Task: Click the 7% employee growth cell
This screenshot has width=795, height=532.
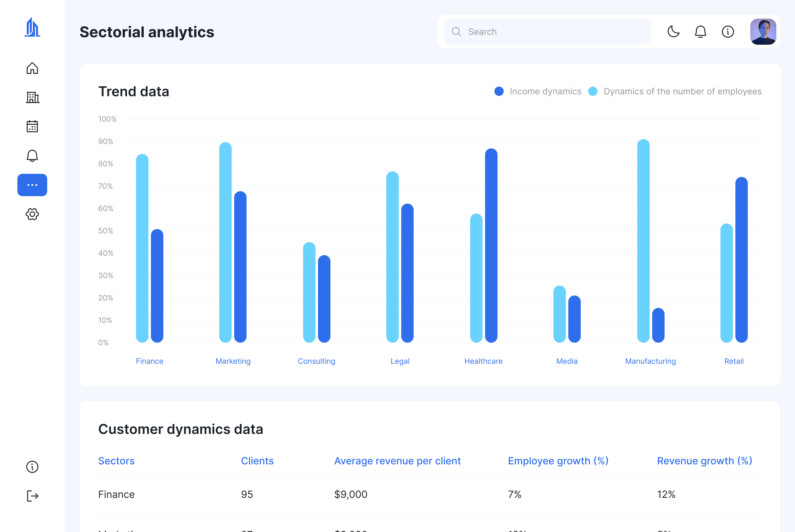Action: pos(514,494)
